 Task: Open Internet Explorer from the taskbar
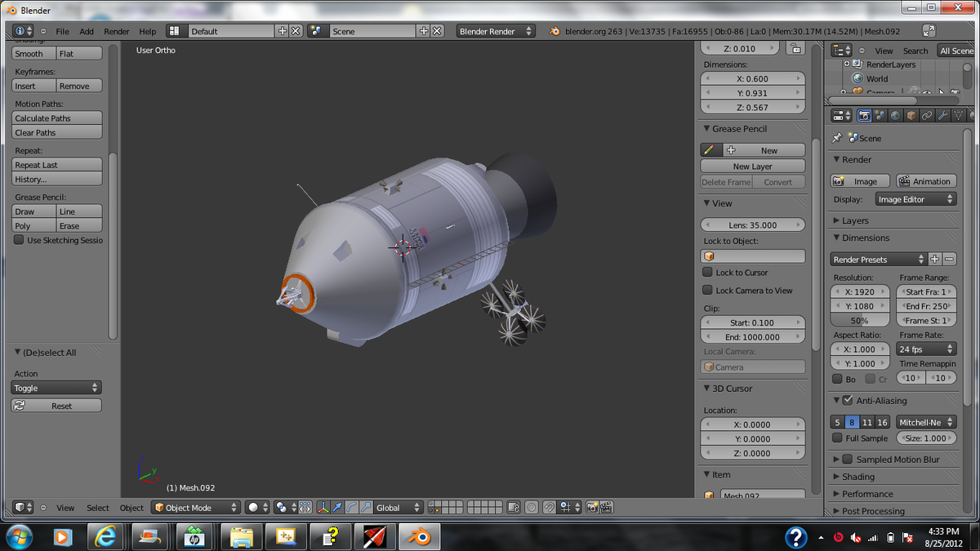pos(105,536)
